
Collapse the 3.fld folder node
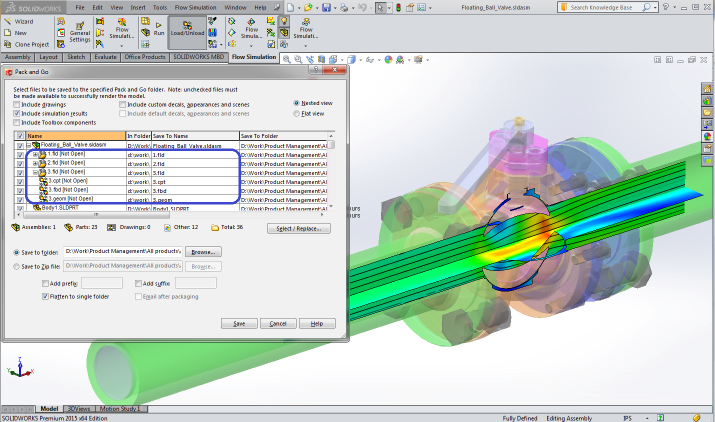click(x=35, y=173)
